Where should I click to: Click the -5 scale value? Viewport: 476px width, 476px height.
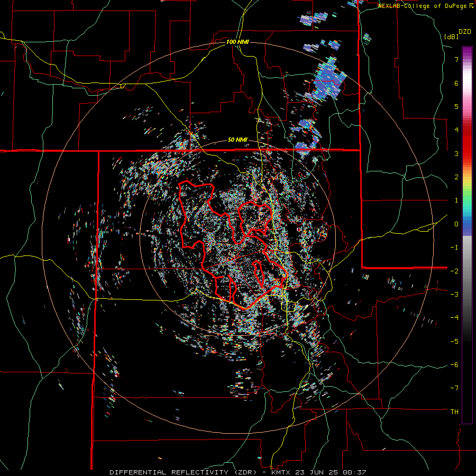tap(454, 342)
